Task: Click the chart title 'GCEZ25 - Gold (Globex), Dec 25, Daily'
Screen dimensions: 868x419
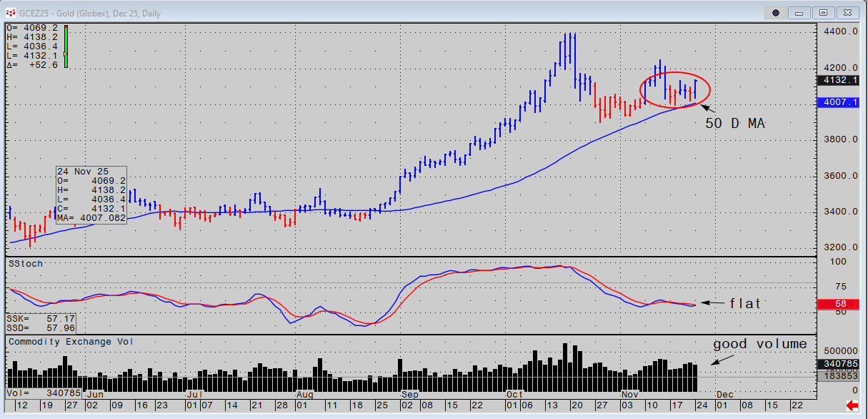Action: tap(90, 13)
